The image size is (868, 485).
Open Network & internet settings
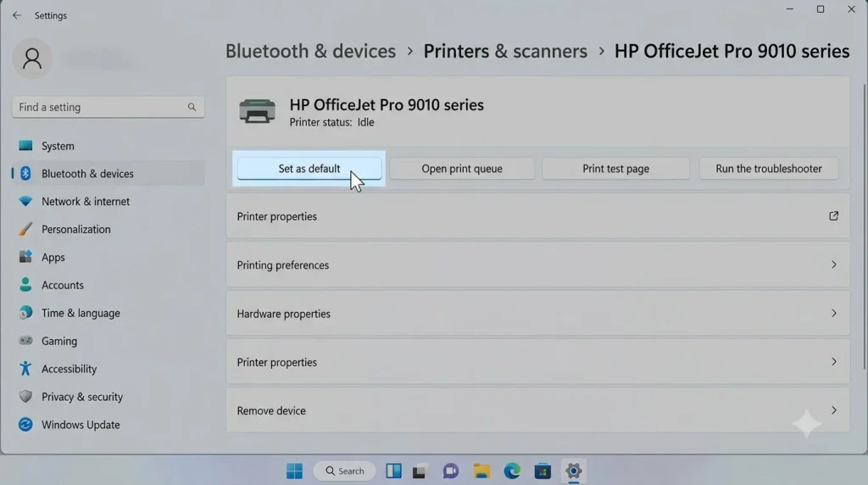tap(108, 202)
